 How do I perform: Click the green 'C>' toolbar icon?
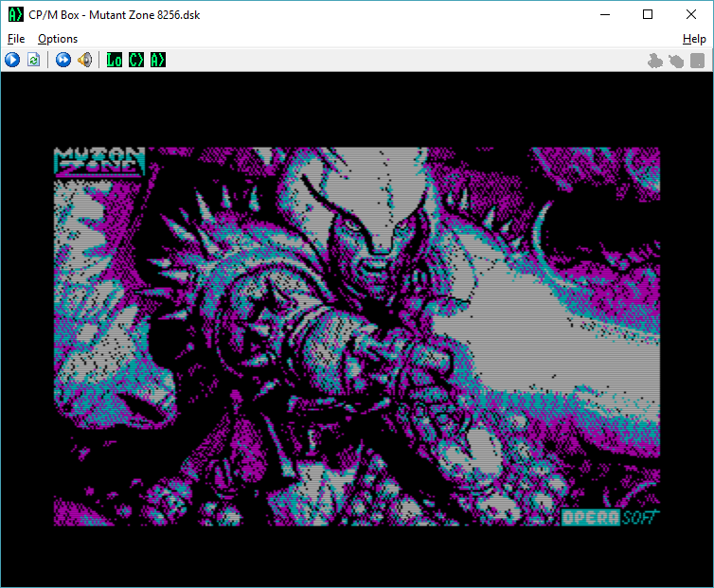(x=136, y=60)
